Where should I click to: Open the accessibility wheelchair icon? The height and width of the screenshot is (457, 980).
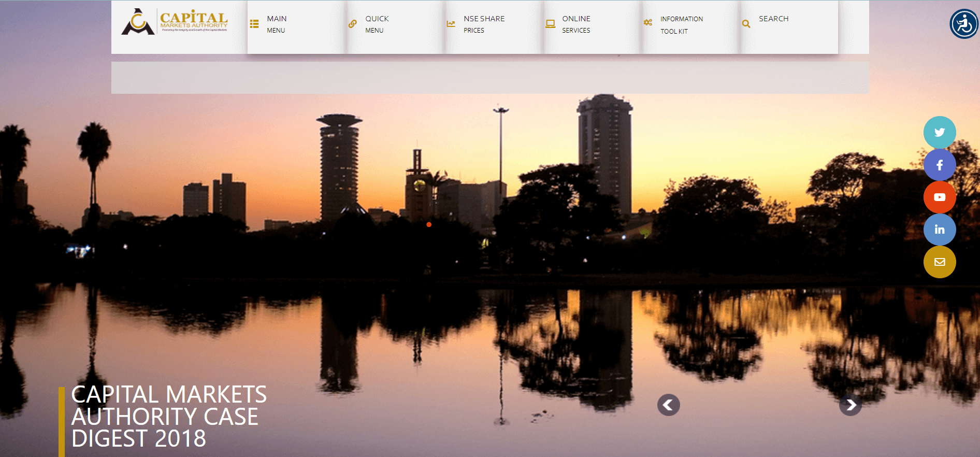tap(964, 24)
